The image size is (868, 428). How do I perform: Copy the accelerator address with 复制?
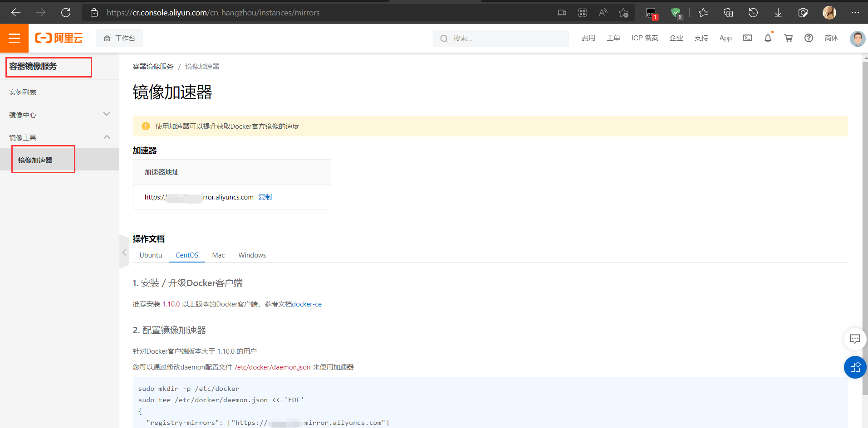pos(265,197)
